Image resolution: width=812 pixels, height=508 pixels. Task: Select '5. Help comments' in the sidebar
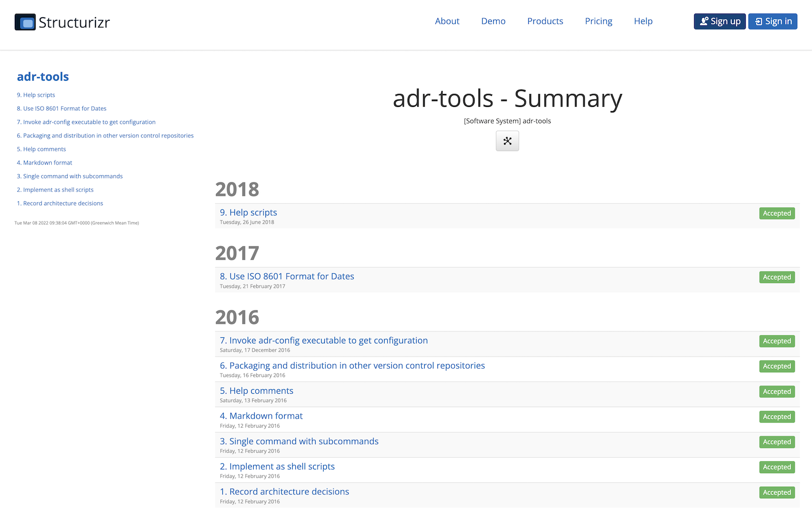(x=41, y=149)
